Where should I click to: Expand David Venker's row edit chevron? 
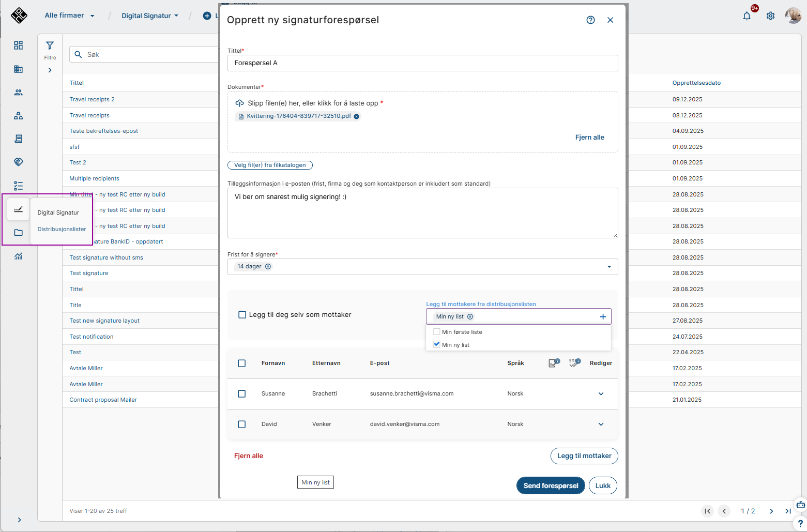coord(601,424)
